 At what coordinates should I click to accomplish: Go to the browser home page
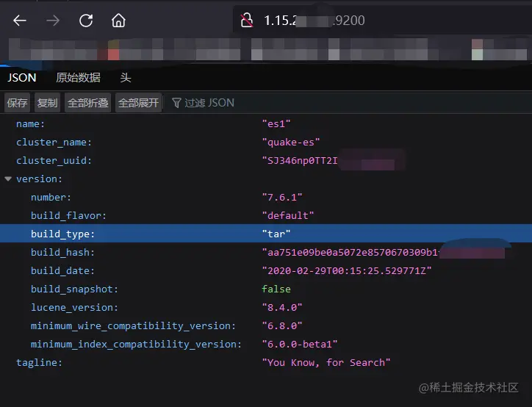coord(118,21)
